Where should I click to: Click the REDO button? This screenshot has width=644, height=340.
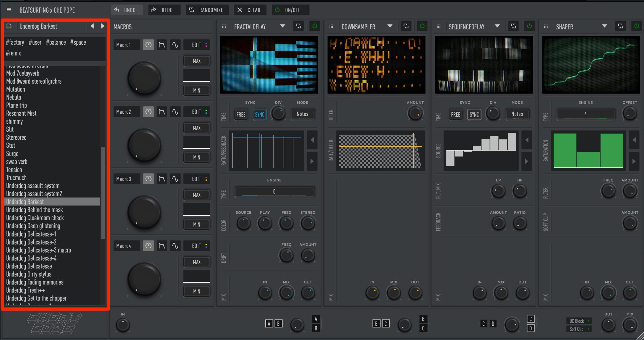pos(165,10)
